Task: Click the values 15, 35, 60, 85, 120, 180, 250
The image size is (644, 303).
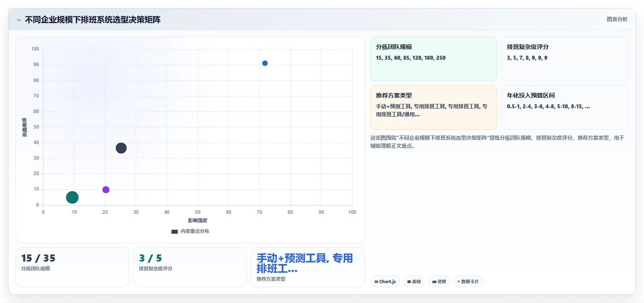Action: 411,58
